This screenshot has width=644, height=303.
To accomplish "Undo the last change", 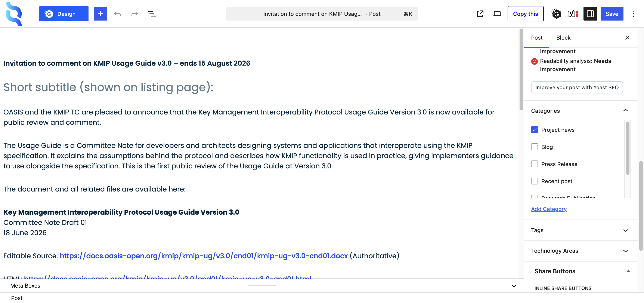I will tap(118, 14).
